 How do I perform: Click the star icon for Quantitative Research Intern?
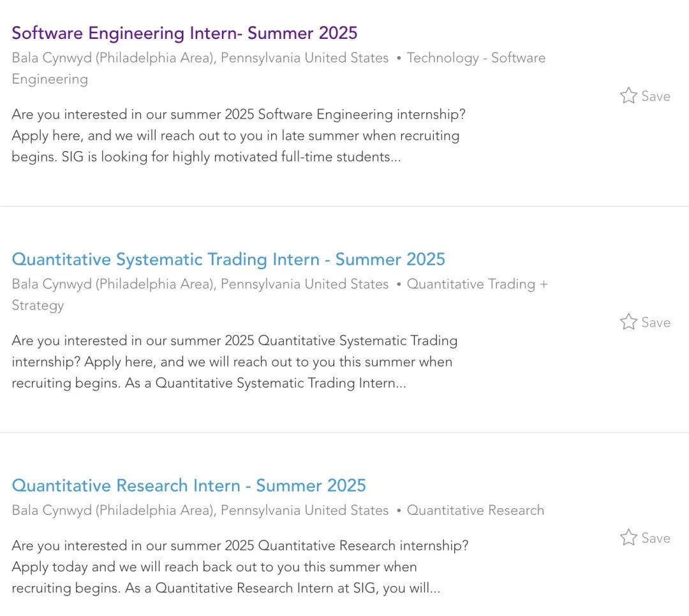[628, 538]
